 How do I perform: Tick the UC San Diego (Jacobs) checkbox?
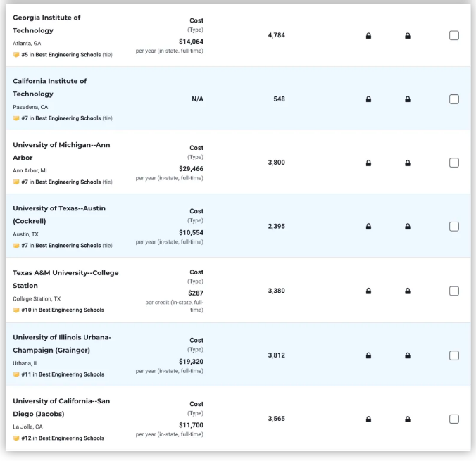(454, 419)
